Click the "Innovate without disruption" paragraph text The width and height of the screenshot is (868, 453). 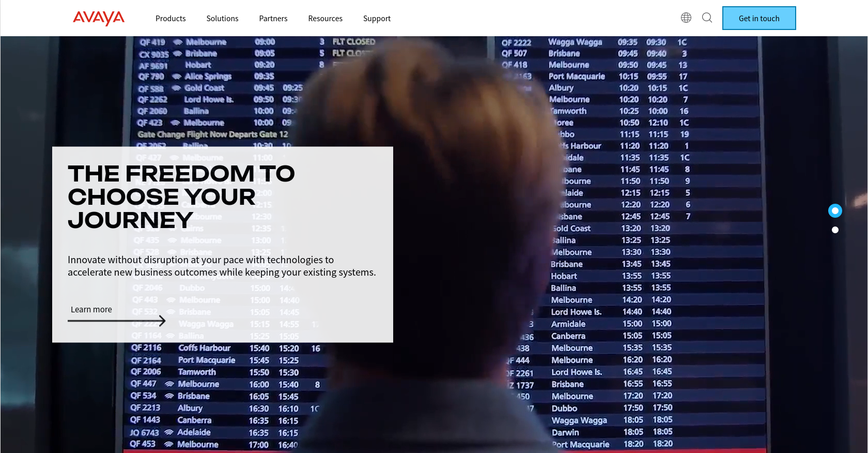click(x=222, y=266)
